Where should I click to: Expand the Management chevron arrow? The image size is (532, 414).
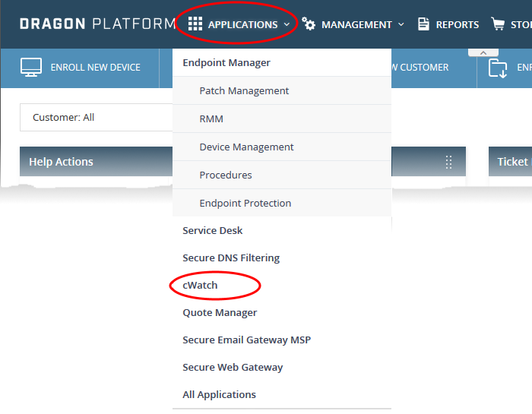point(401,24)
